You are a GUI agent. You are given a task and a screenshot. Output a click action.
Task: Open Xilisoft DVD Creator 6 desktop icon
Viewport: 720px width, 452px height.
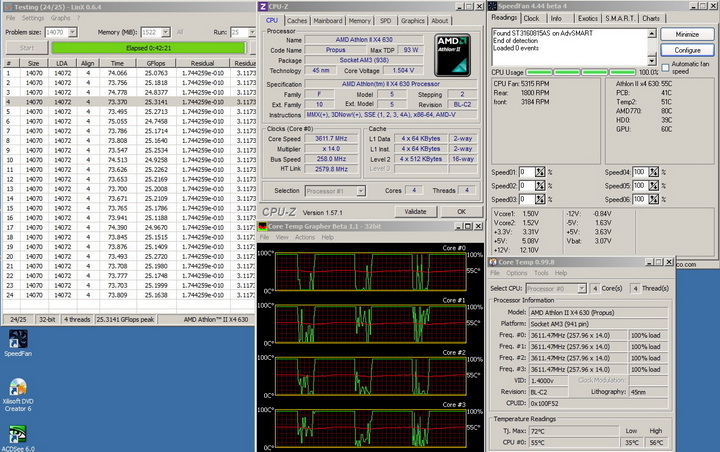[17, 387]
